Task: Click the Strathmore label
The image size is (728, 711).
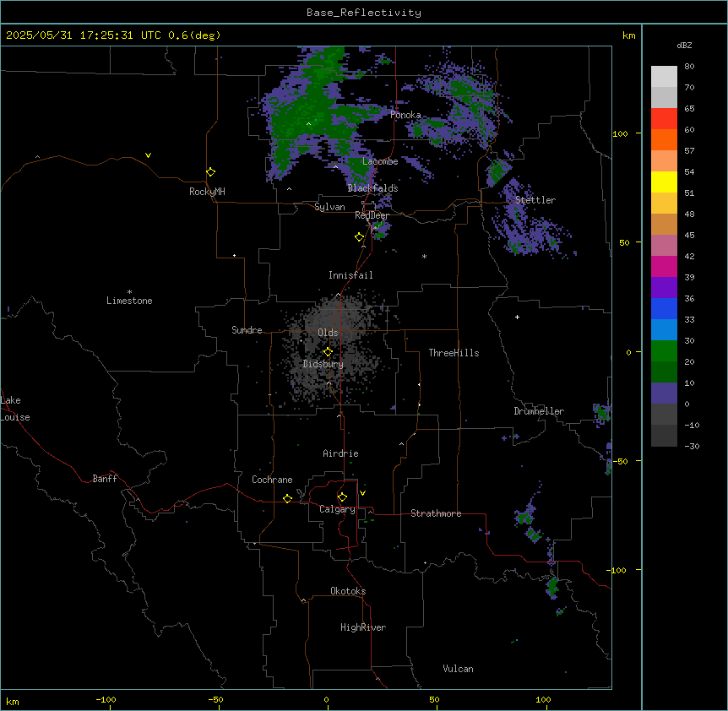Action: (x=436, y=513)
